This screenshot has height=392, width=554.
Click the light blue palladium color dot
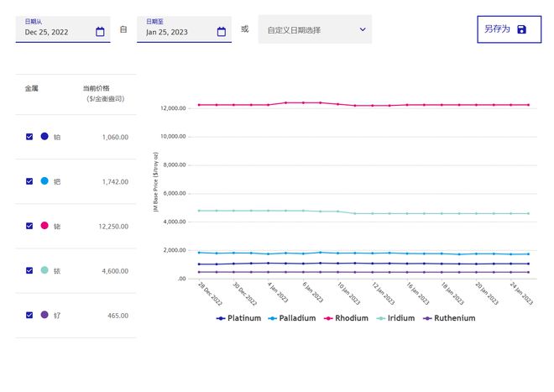click(x=44, y=180)
